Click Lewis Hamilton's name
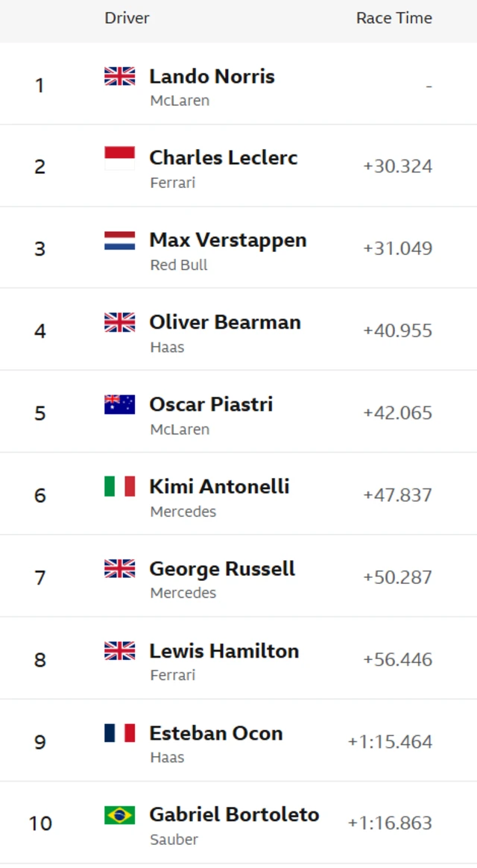Image resolution: width=477 pixels, height=868 pixels. [x=224, y=650]
